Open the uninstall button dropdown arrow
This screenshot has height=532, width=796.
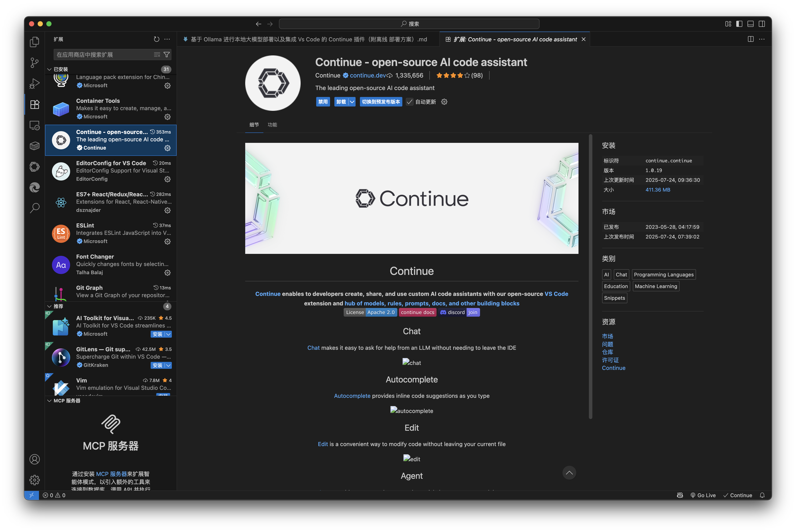pos(352,102)
